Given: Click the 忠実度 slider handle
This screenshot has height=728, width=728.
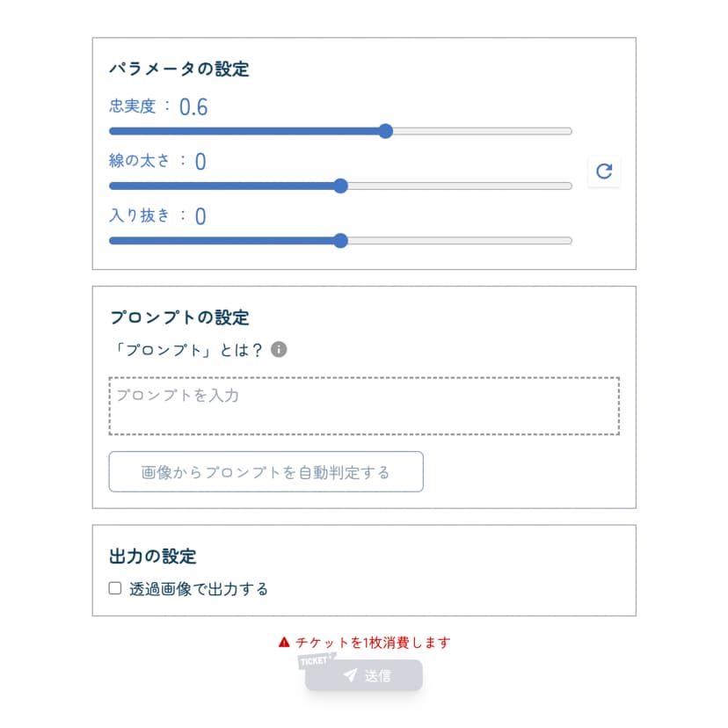Looking at the screenshot, I should pyautogui.click(x=385, y=131).
